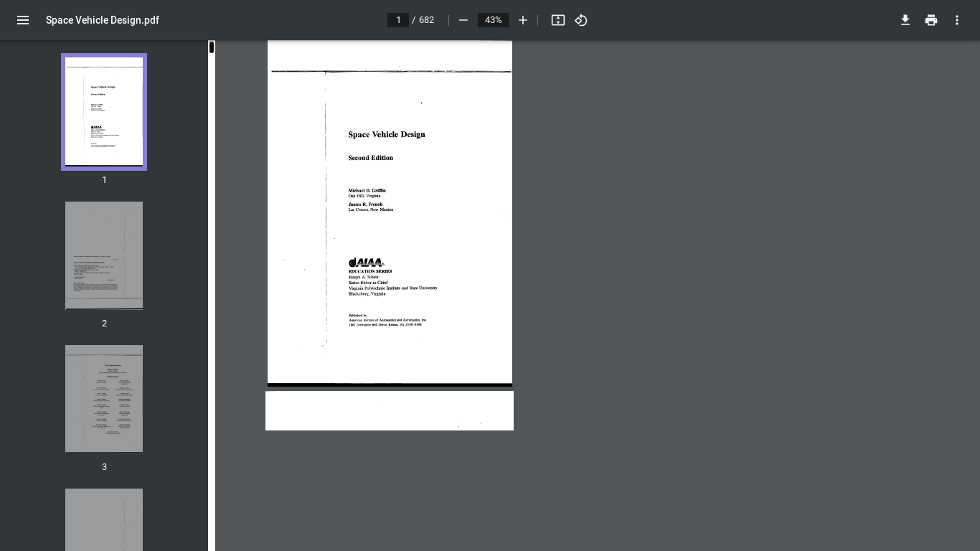Click thumbnail label number 2
This screenshot has height=551, width=980.
[x=104, y=324]
